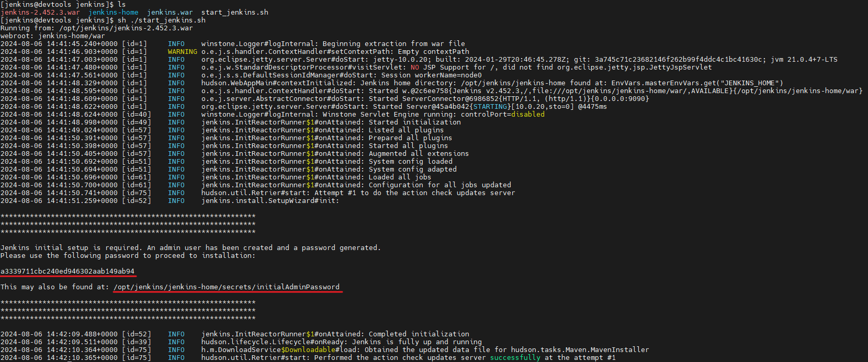This screenshot has width=868, height=362.
Task: Click 'Completed initialization' log message
Action: [419, 334]
